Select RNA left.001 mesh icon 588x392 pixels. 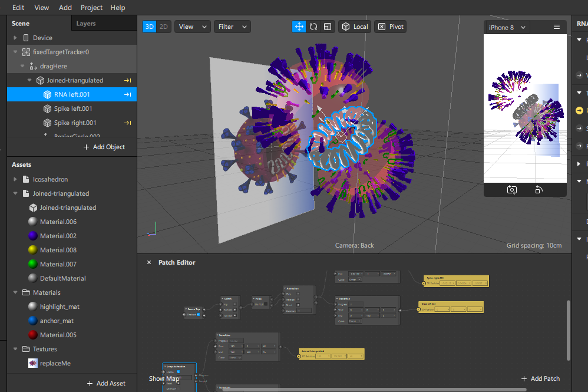point(47,94)
